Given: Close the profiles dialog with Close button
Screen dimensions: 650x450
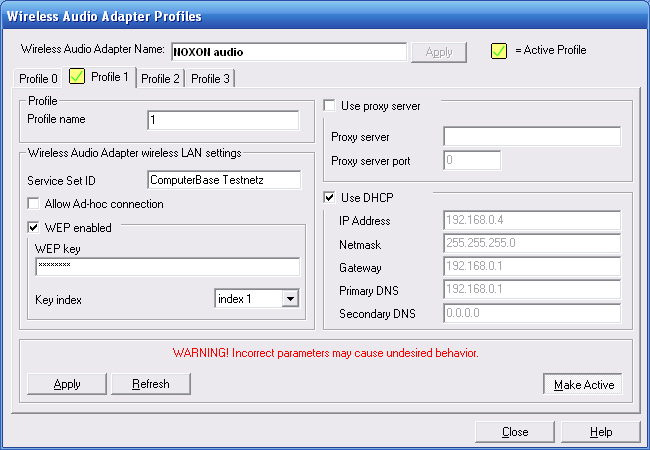Looking at the screenshot, I should click(515, 432).
